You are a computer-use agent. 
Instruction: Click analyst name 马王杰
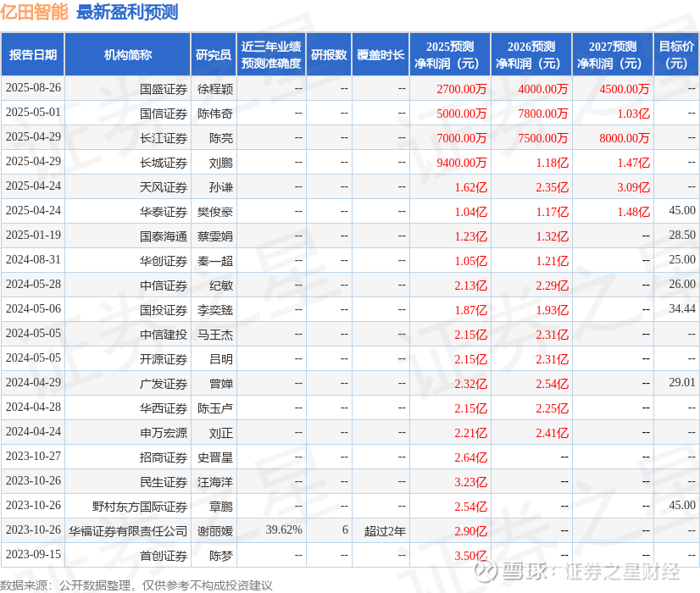click(x=215, y=335)
